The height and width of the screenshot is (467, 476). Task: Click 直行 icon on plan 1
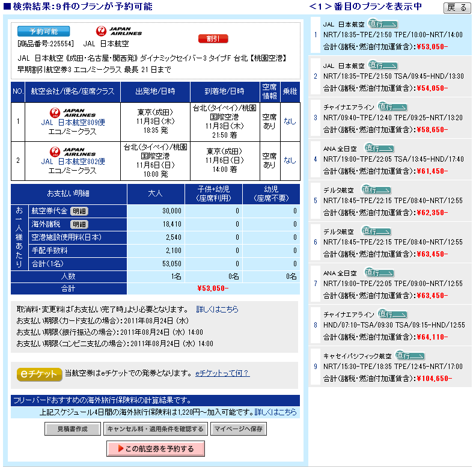coord(383,23)
